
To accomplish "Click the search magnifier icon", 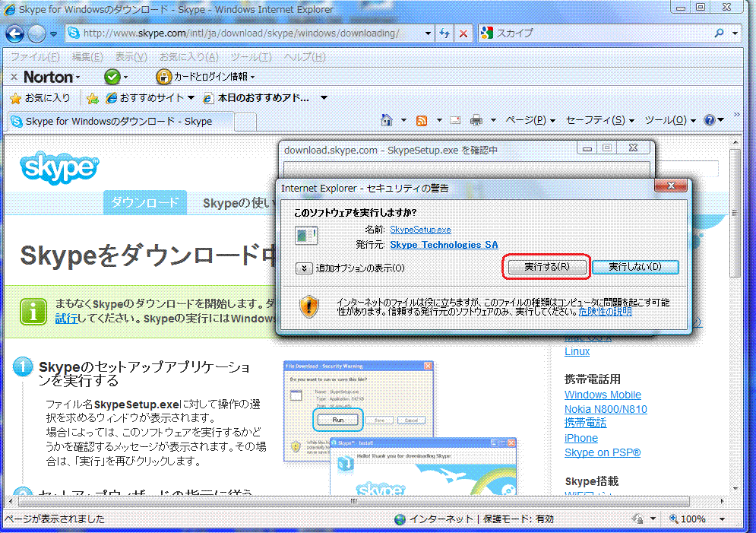I will (719, 33).
